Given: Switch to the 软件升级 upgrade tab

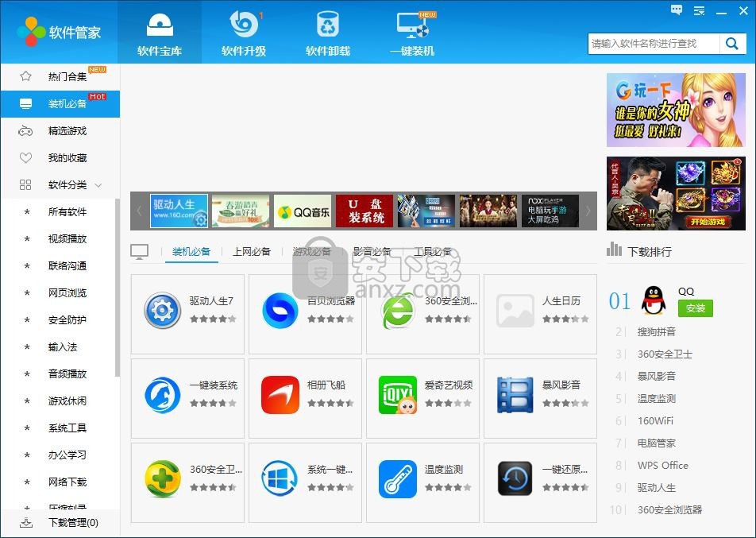Looking at the screenshot, I should [x=244, y=33].
